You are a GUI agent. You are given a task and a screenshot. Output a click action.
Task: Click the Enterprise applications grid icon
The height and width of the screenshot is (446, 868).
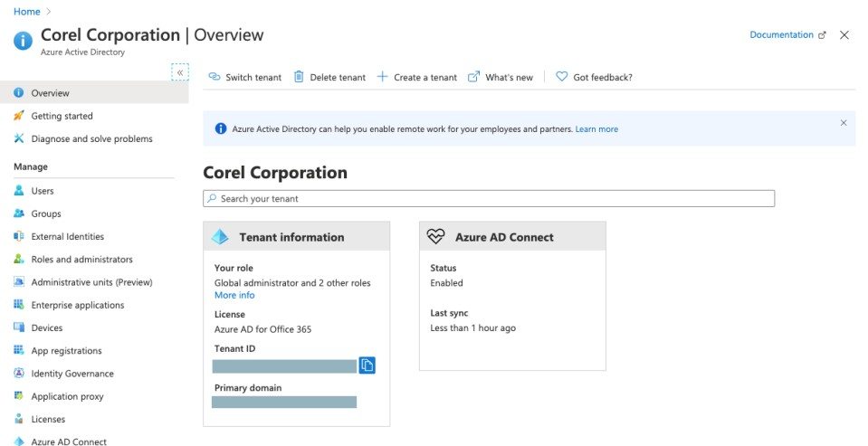[x=19, y=304]
